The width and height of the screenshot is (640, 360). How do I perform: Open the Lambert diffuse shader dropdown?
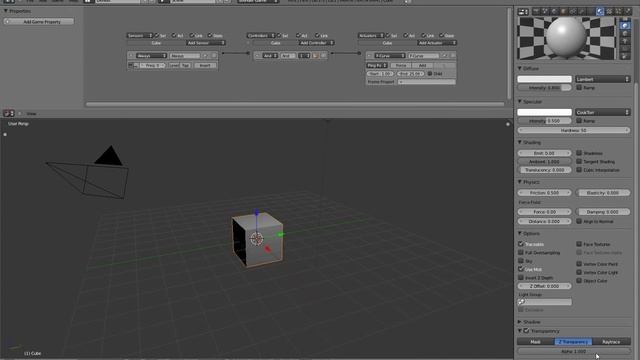[603, 79]
